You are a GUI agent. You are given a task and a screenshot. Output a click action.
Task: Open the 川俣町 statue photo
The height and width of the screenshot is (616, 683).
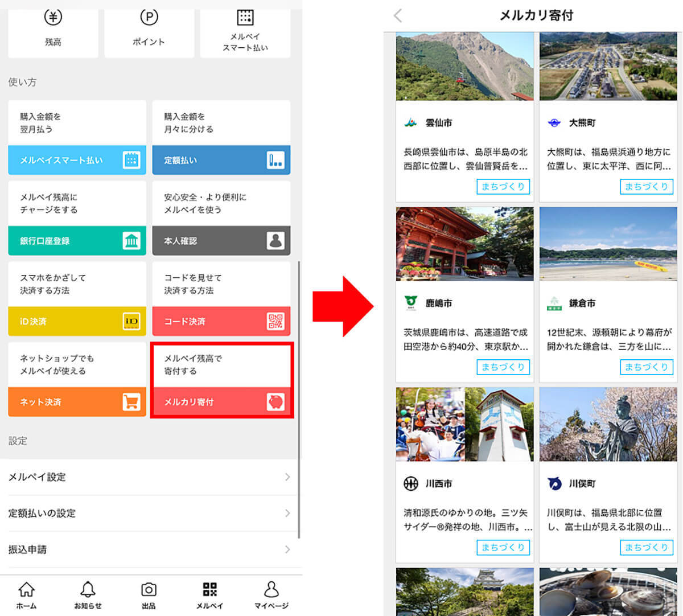coord(608,424)
